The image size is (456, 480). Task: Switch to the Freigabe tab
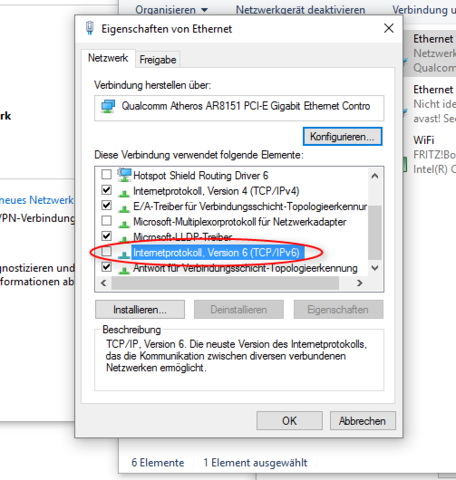click(x=158, y=60)
